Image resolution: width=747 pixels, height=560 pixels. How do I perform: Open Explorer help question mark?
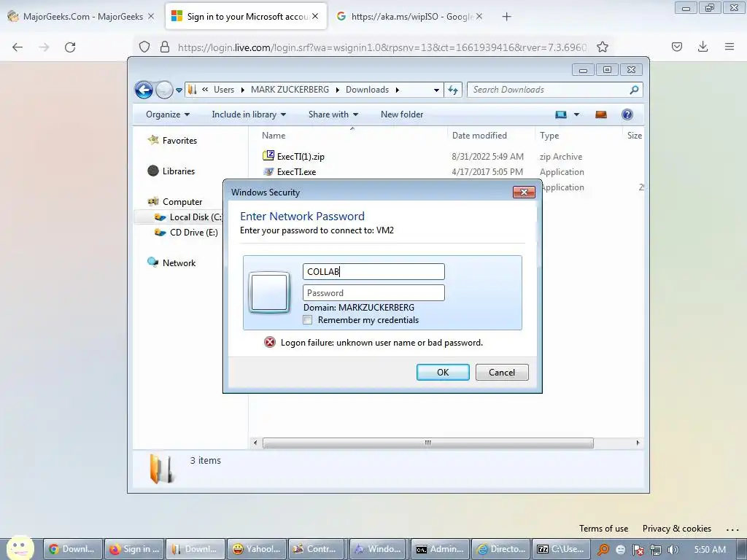(x=627, y=114)
